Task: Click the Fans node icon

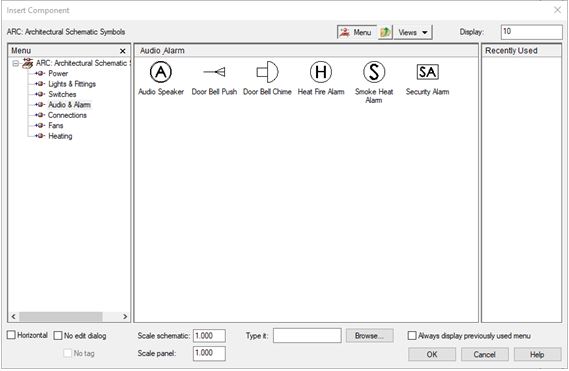Action: (40, 126)
